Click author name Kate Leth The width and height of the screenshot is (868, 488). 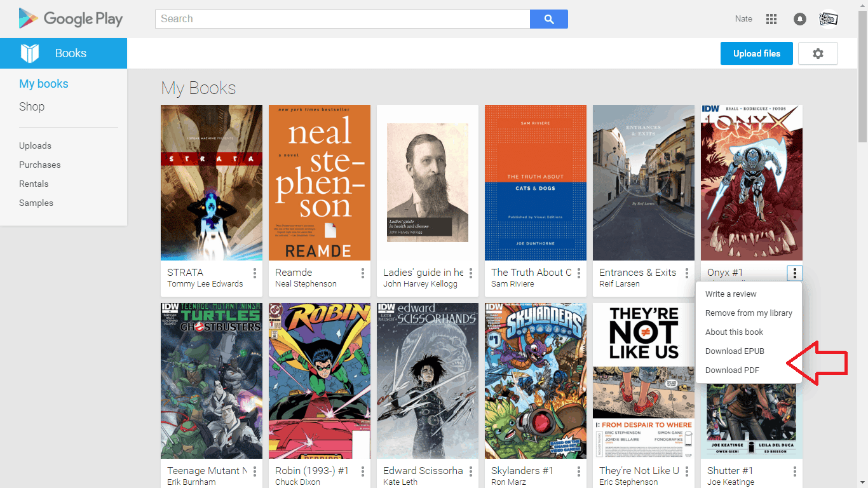pos(400,482)
